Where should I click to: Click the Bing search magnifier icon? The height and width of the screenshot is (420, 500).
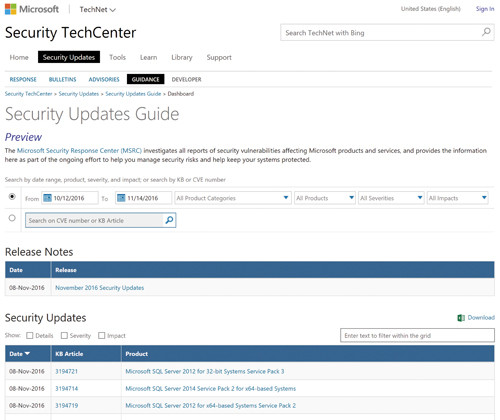pos(486,32)
